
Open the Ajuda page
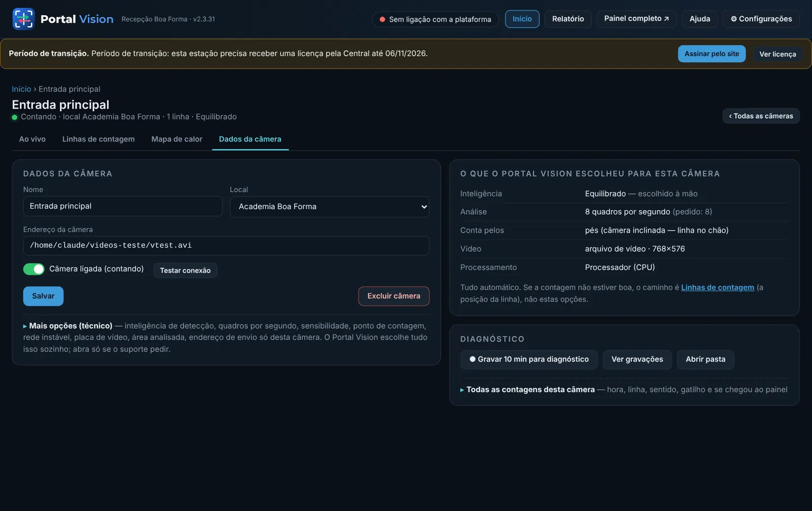pyautogui.click(x=700, y=19)
